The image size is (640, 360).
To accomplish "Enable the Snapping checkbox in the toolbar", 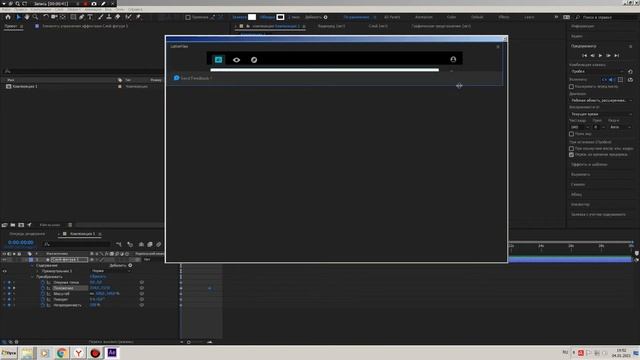I will coord(188,17).
